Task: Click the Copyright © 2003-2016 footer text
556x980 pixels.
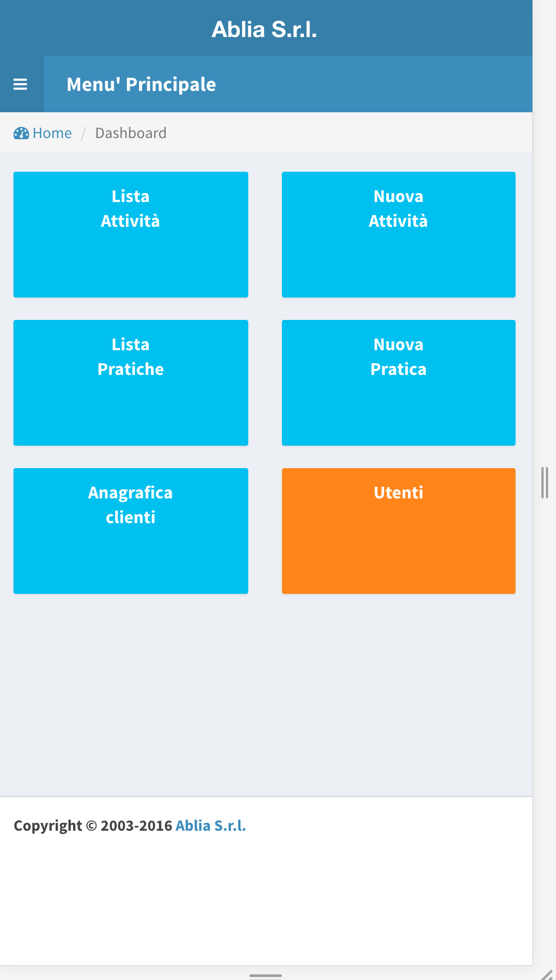Action: [x=93, y=826]
